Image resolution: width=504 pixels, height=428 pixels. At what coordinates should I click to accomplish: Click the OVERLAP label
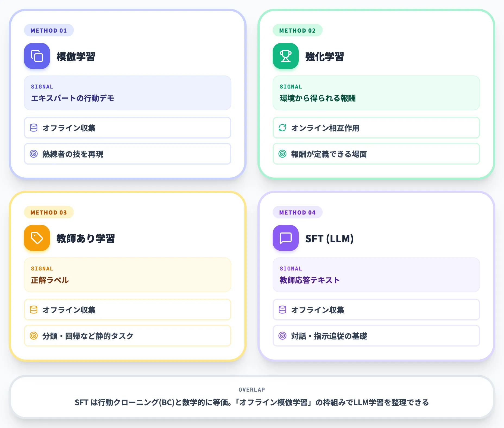pos(252,390)
